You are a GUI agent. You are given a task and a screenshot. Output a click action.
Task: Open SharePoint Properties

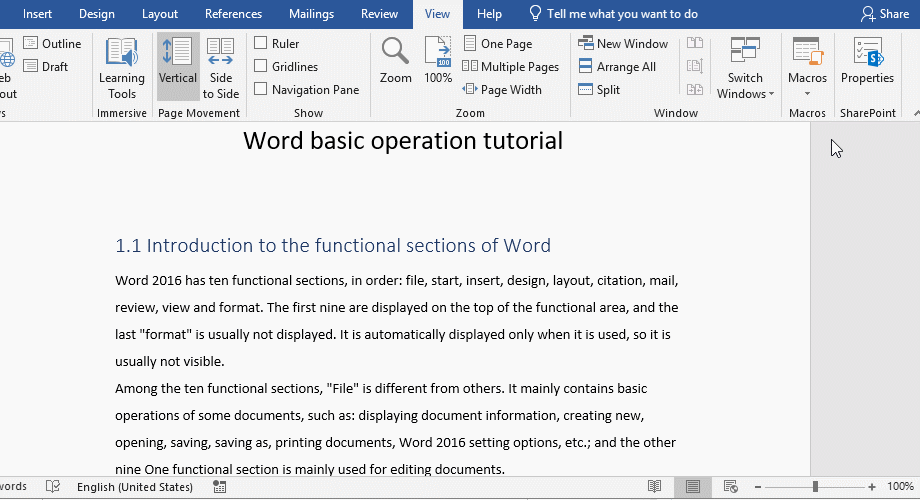pos(867,60)
